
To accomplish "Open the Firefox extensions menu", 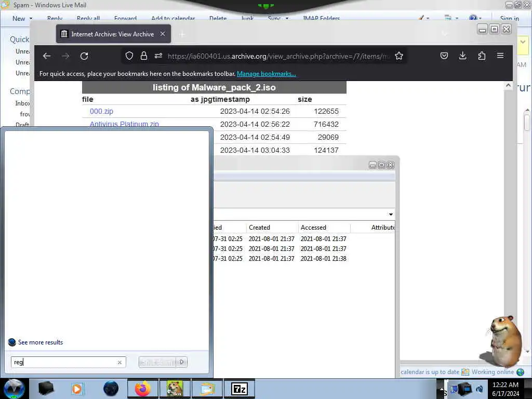I will (x=482, y=56).
